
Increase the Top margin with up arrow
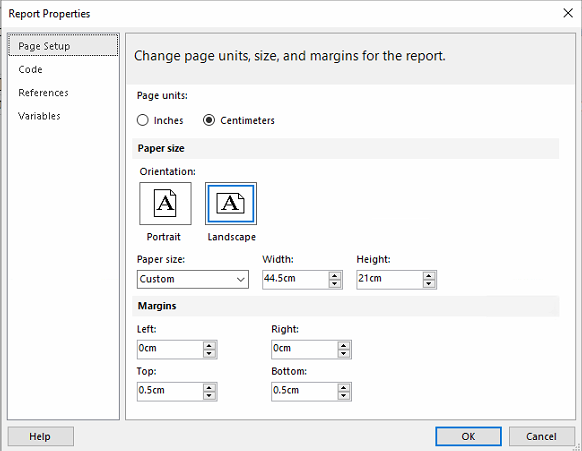tap(209, 388)
